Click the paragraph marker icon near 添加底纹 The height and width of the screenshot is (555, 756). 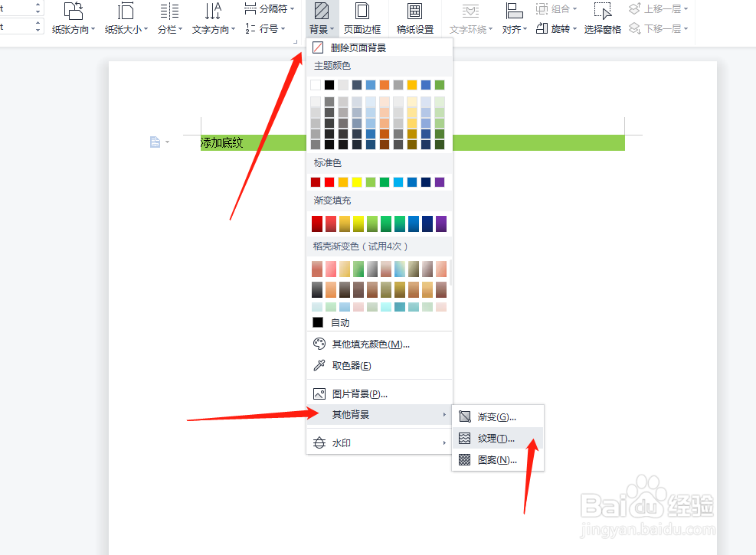156,141
